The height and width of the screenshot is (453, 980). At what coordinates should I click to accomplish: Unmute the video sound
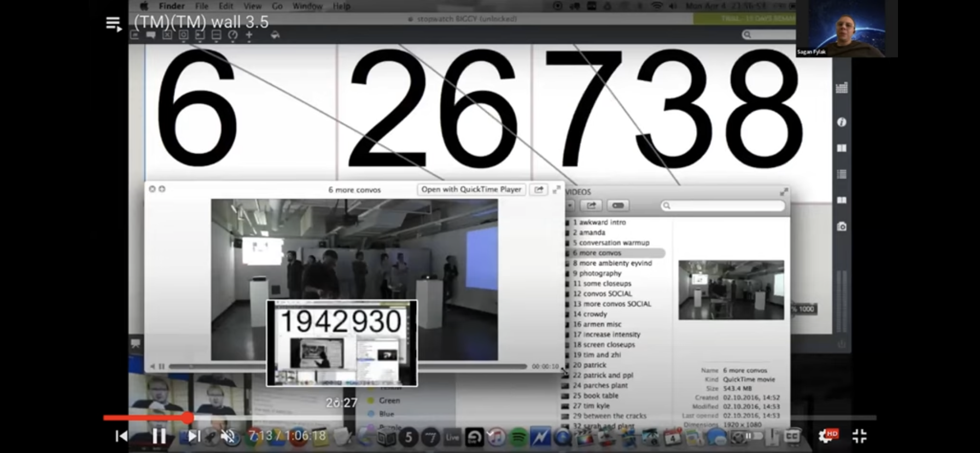(x=229, y=436)
